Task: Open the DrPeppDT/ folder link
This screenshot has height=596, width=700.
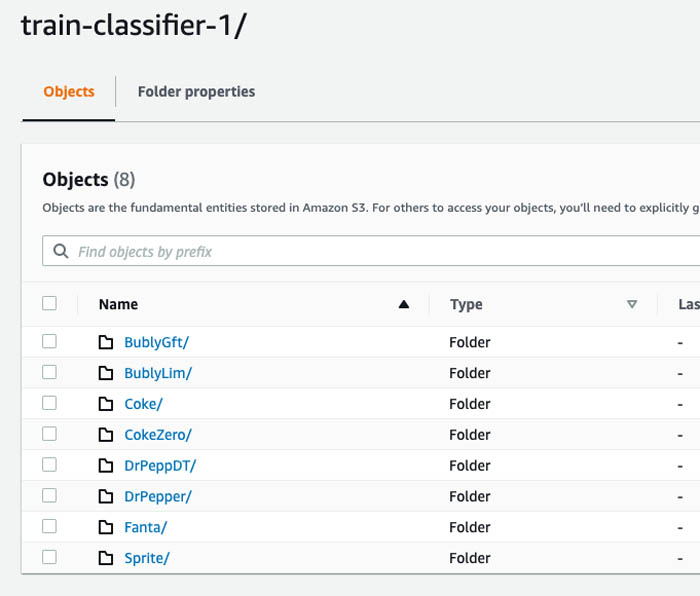Action: tap(160, 466)
